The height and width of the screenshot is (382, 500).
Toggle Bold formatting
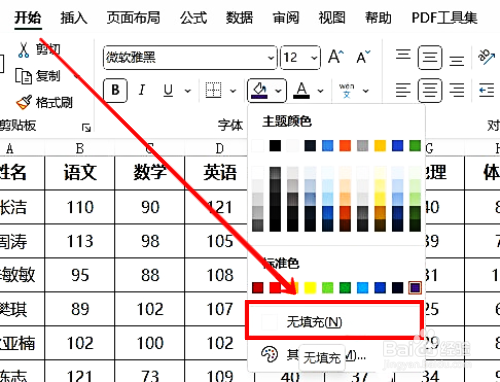tap(115, 90)
